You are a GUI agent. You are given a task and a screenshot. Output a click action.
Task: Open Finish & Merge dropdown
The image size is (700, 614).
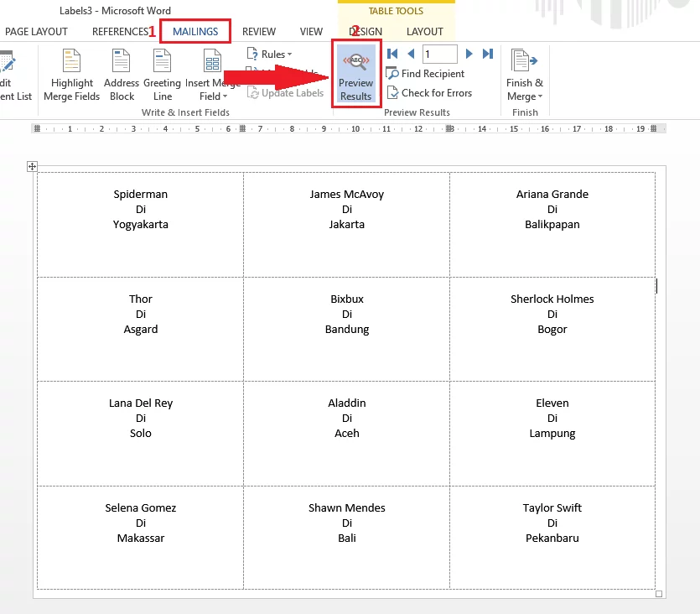click(525, 75)
